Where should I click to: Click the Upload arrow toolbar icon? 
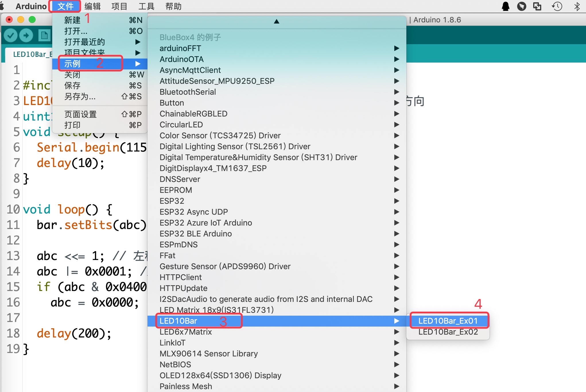pyautogui.click(x=26, y=36)
